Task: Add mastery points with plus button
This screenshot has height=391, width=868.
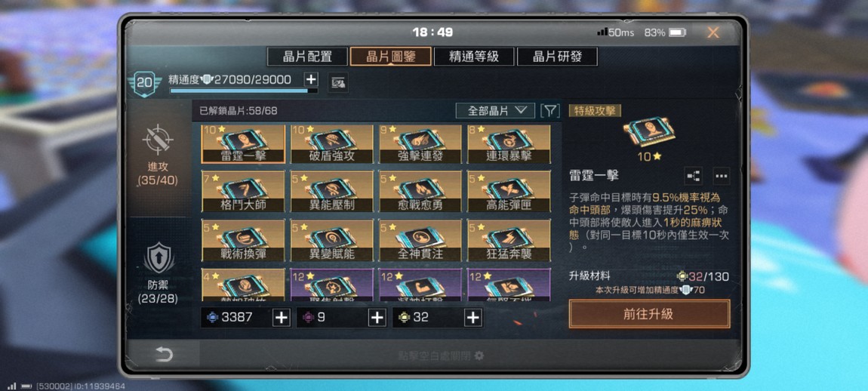Action: click(312, 79)
